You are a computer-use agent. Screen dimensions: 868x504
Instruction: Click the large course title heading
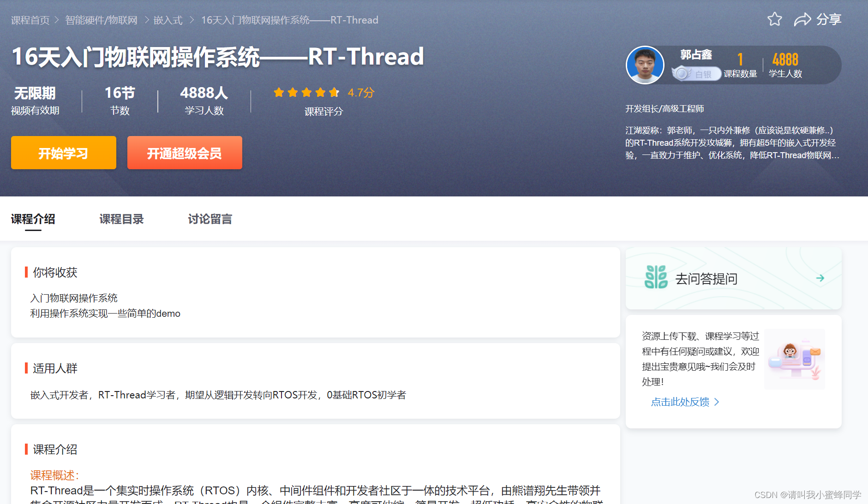218,57
